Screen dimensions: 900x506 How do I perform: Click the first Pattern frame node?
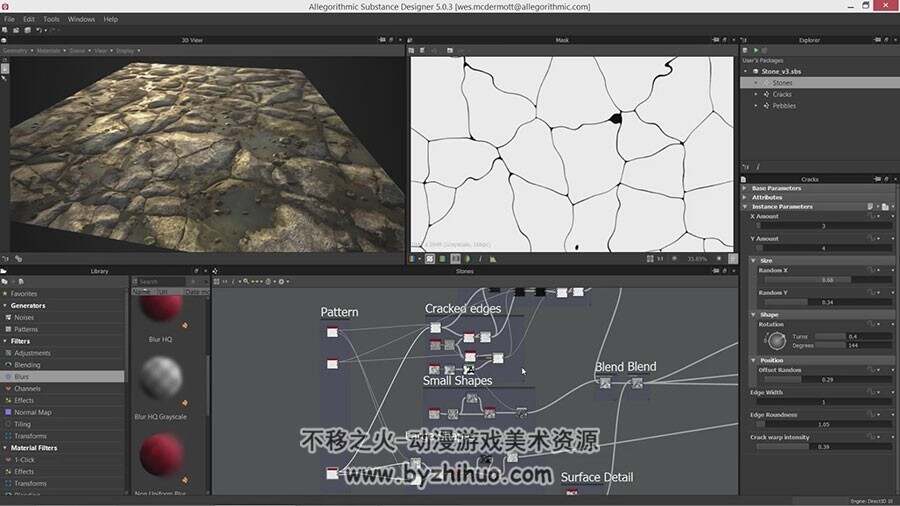332,332
